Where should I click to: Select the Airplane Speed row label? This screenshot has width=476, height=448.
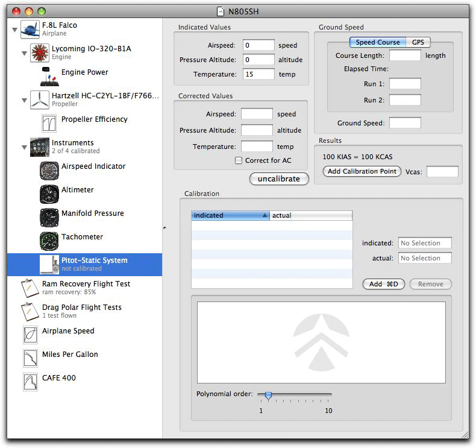point(68,331)
